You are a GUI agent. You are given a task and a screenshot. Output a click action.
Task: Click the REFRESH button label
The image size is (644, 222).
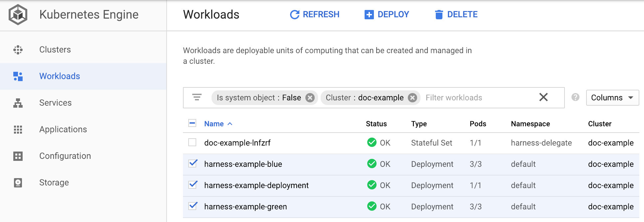point(321,15)
